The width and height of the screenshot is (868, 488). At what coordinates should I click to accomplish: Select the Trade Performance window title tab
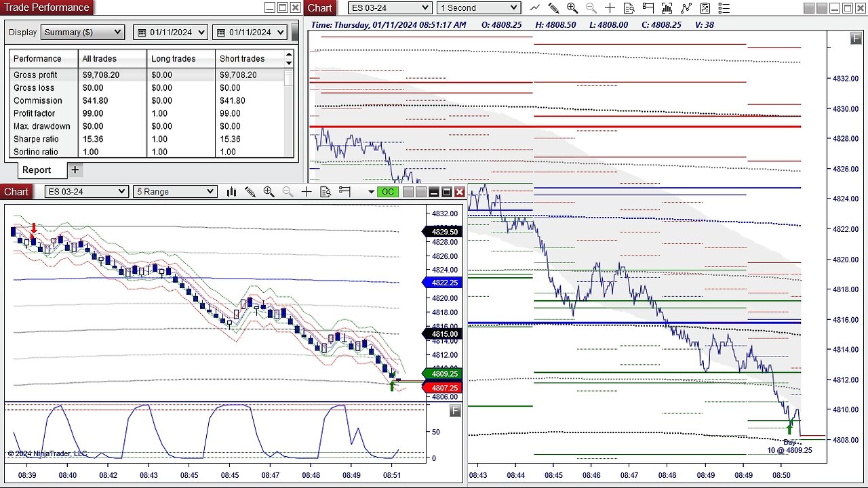tap(47, 7)
